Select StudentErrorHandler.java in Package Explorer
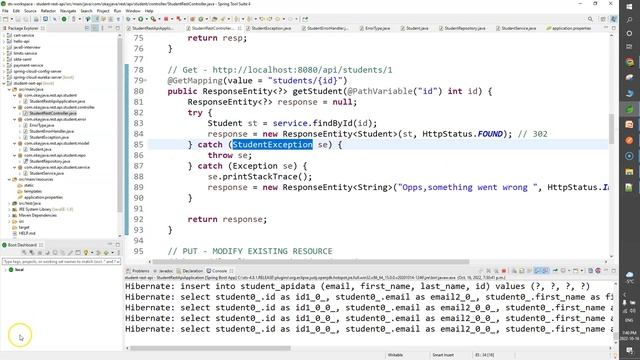The height and width of the screenshot is (360, 640). tap(51, 131)
